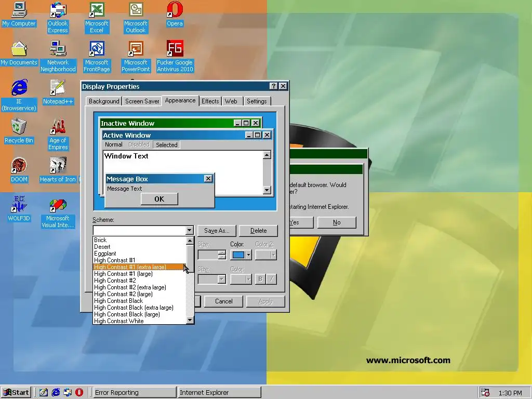Open the item Color dropdown swatch
The width and height of the screenshot is (532, 399).
(241, 255)
